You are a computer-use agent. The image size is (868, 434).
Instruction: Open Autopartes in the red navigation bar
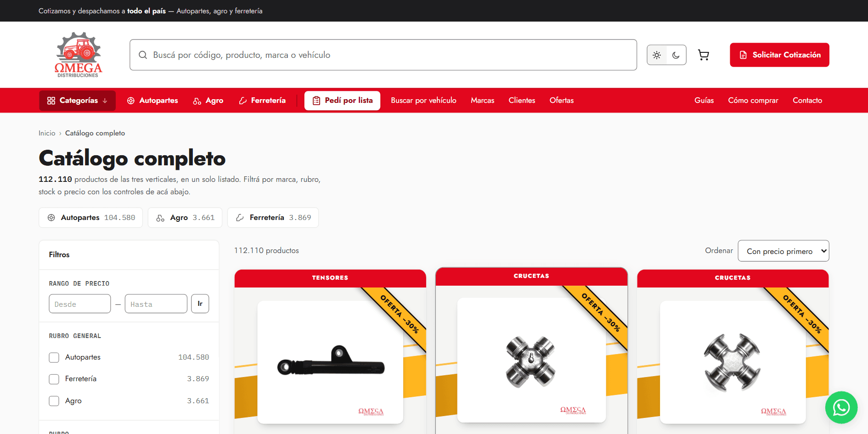152,100
